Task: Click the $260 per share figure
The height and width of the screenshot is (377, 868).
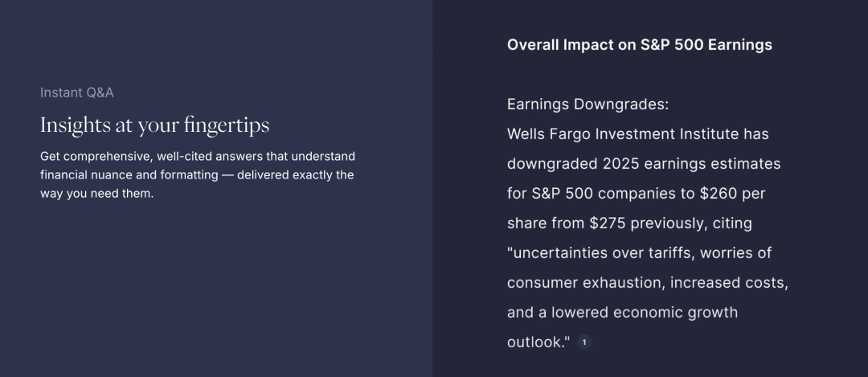Action: coord(650,208)
